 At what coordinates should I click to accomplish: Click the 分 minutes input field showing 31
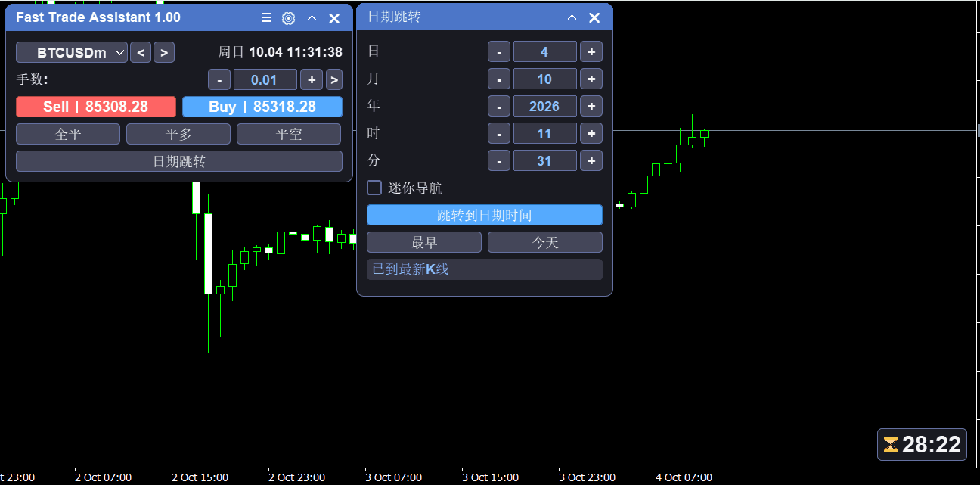[x=545, y=160]
